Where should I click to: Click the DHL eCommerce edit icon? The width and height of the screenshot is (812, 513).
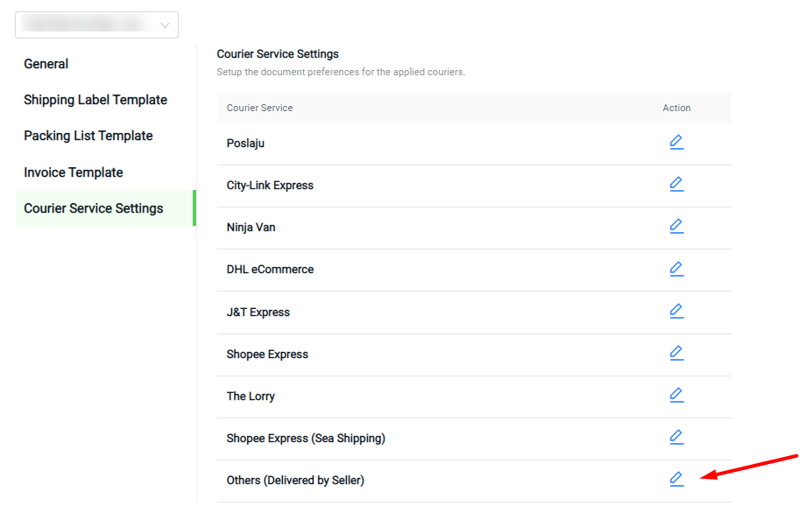(676, 269)
